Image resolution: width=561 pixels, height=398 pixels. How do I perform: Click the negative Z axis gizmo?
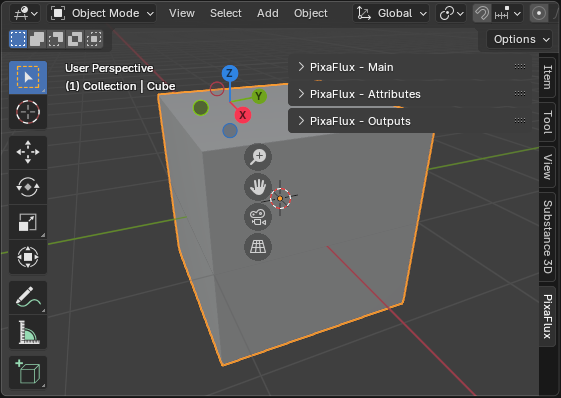click(x=230, y=131)
